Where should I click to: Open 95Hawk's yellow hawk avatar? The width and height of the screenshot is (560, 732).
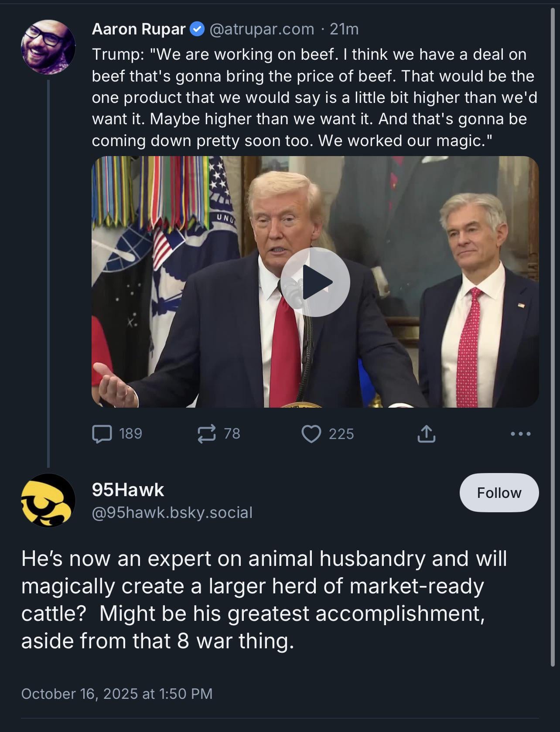pyautogui.click(x=48, y=500)
